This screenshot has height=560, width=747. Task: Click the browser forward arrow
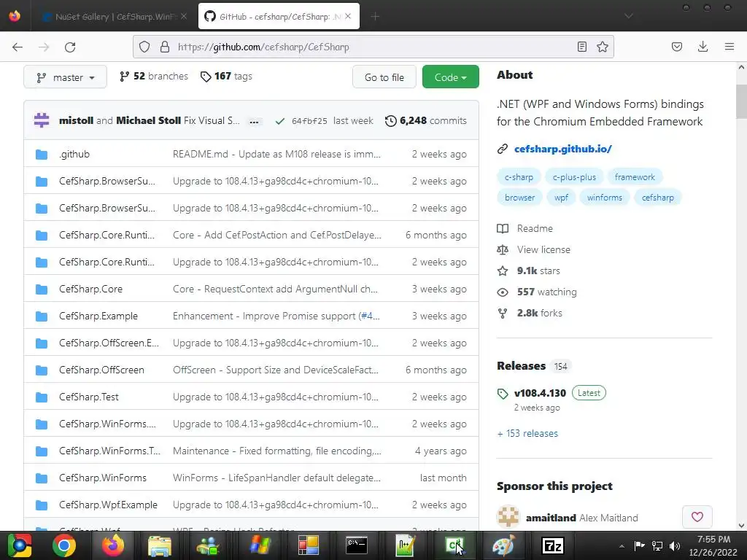44,47
